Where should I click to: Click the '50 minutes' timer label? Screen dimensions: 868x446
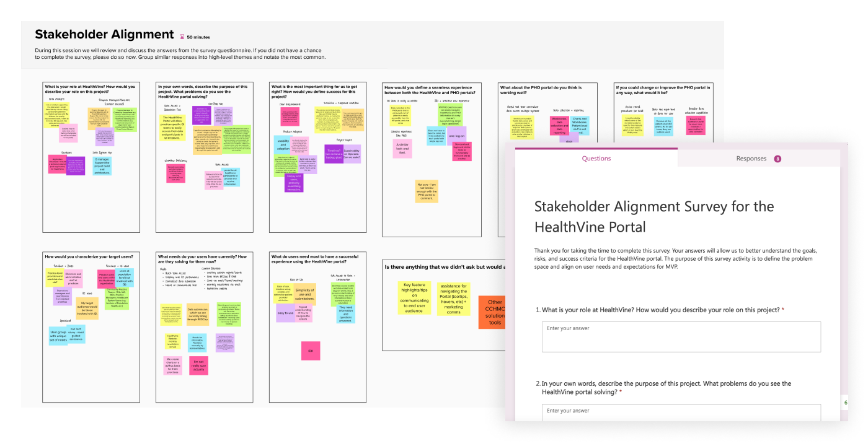(198, 37)
